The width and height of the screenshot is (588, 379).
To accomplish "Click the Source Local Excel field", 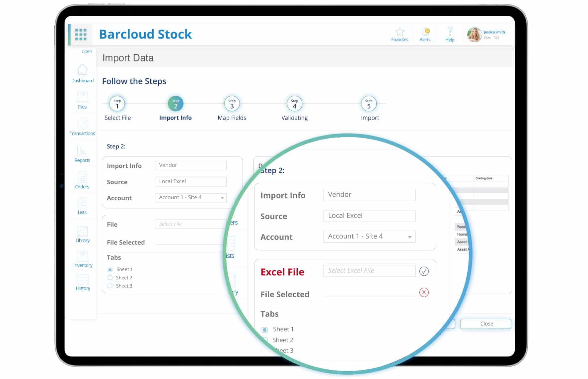I will coord(191,181).
